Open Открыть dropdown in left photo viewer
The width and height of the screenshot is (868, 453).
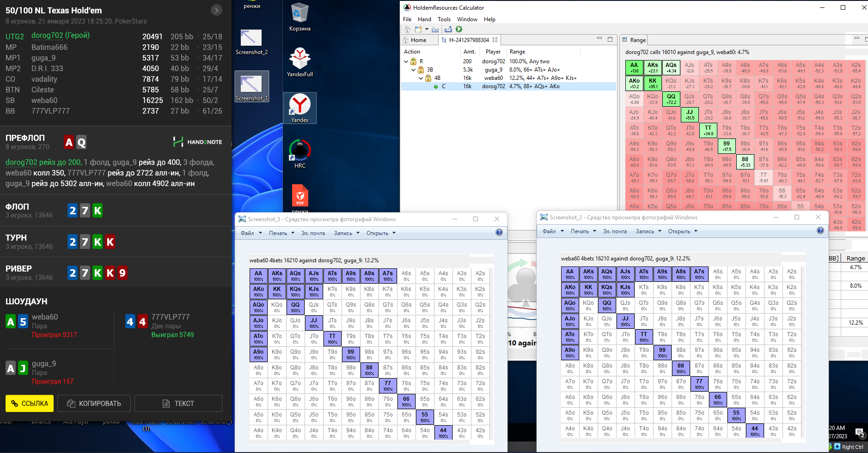pos(381,233)
